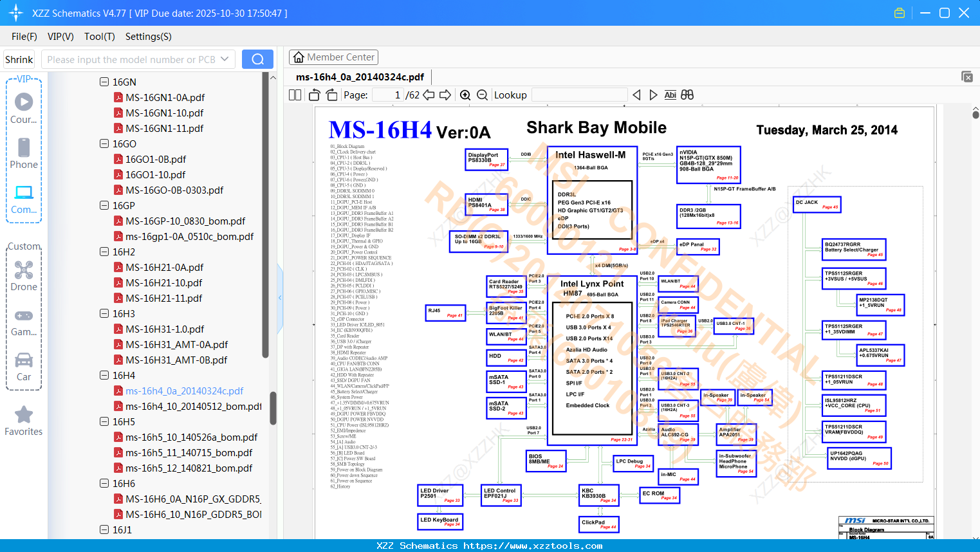This screenshot has width=980, height=552.
Task: Open the model number dropdown arrow
Action: point(225,59)
